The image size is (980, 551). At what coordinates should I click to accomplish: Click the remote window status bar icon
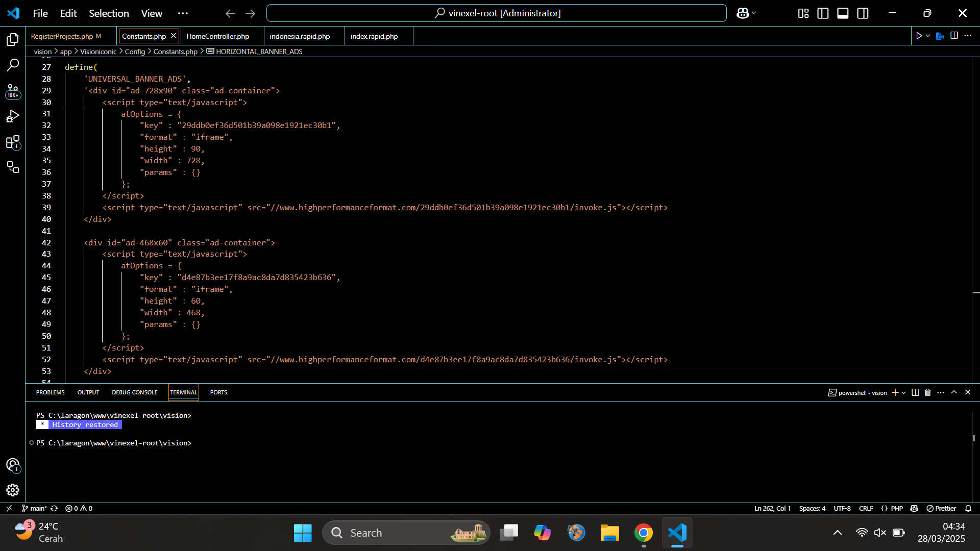pos(9,508)
